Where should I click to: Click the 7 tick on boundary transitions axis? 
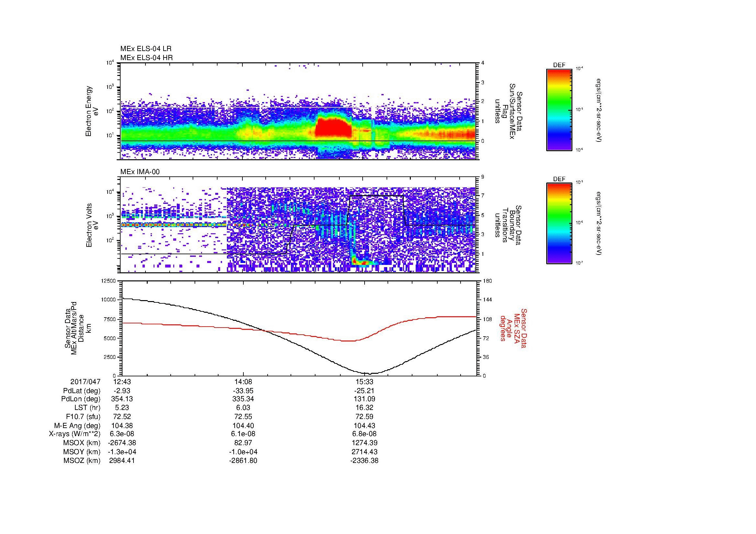tap(483, 196)
